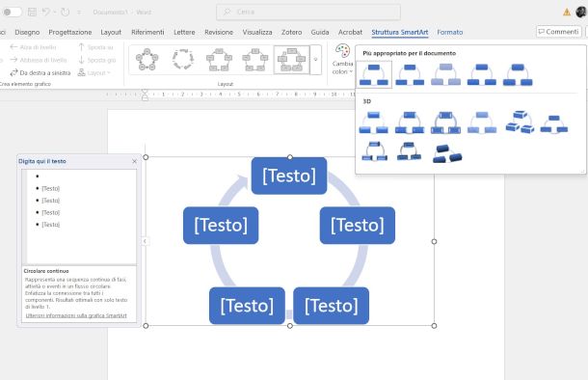Switch to the Progettazione tab
Screen dimensions: 588x380
click(70, 32)
